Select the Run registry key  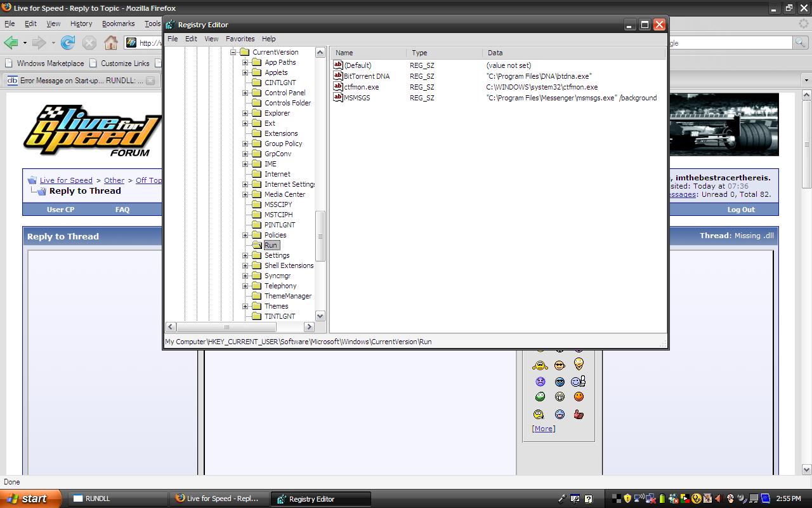[x=271, y=245]
